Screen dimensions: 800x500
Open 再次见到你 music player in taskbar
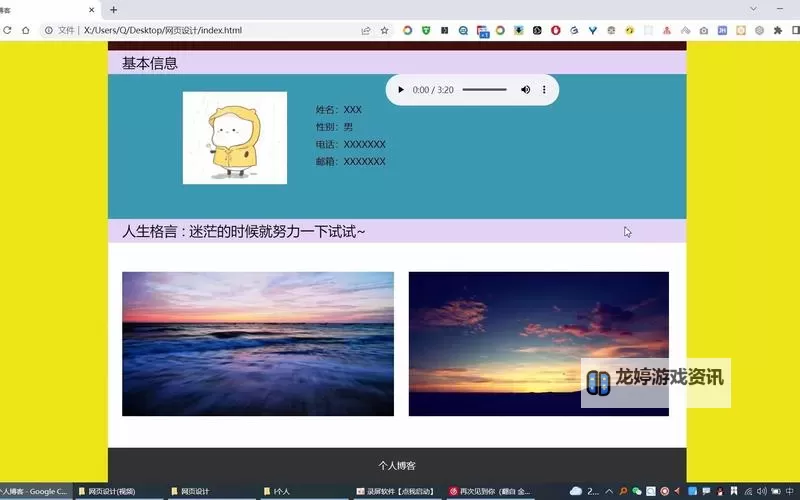[x=490, y=491]
